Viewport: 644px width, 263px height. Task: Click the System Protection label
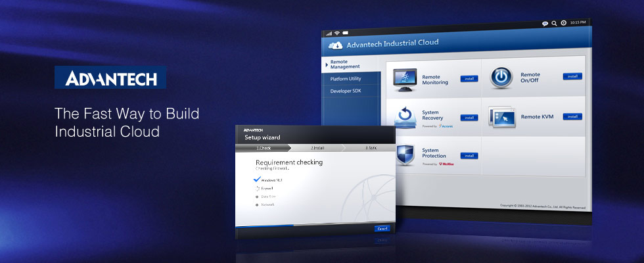click(434, 153)
